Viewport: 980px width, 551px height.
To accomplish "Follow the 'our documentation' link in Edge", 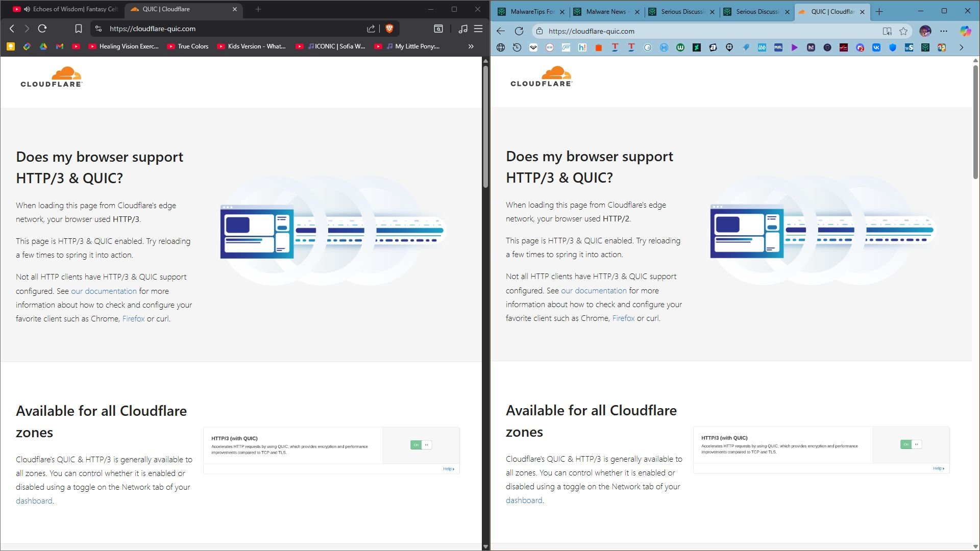I will point(594,290).
